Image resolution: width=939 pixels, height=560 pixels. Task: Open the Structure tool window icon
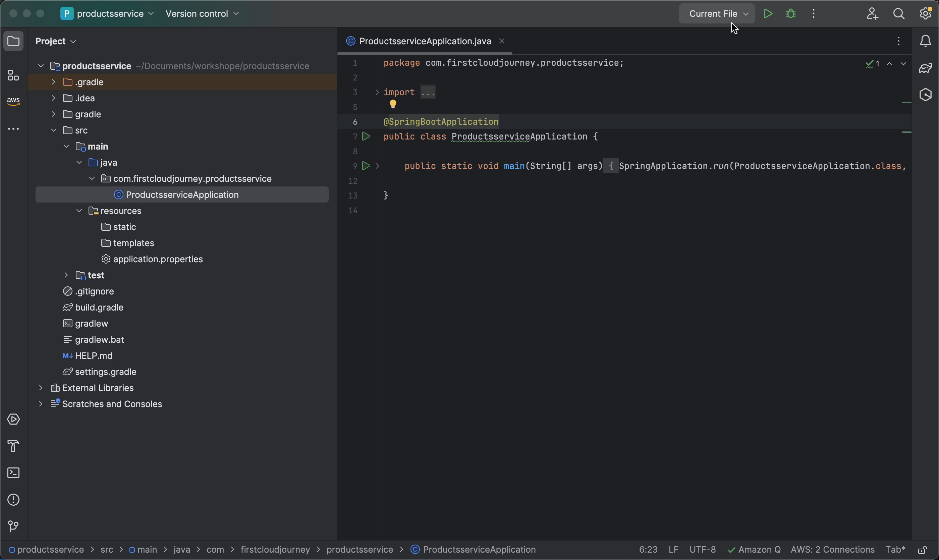[x=14, y=75]
